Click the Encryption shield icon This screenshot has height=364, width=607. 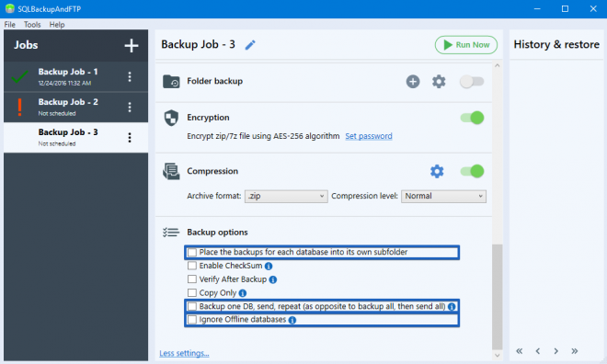pos(171,118)
